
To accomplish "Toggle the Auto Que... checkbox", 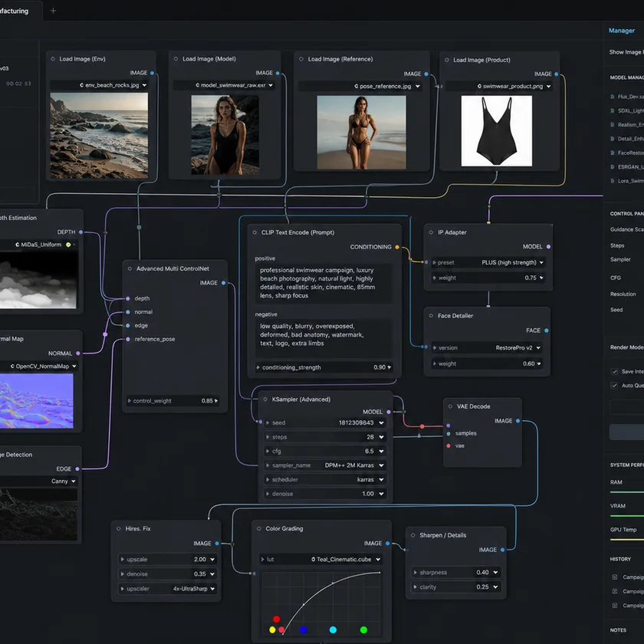I will (x=614, y=385).
